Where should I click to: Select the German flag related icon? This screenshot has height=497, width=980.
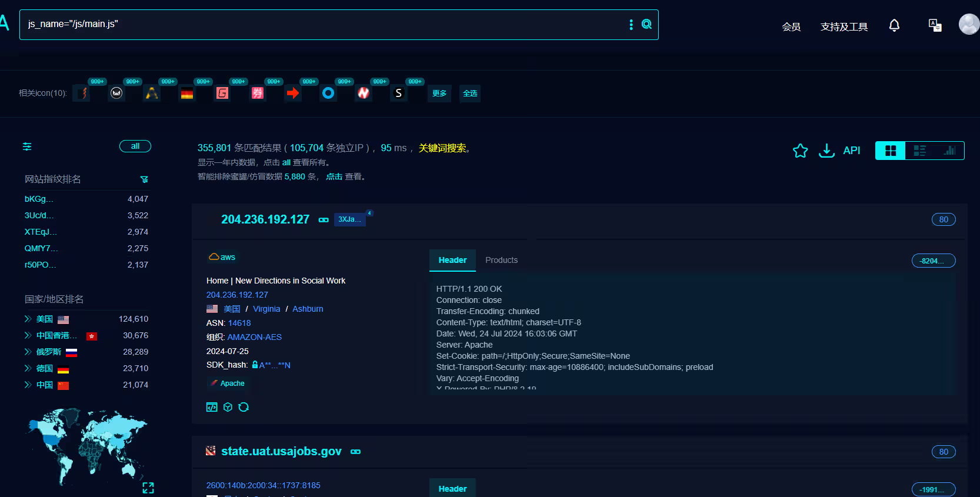[187, 94]
